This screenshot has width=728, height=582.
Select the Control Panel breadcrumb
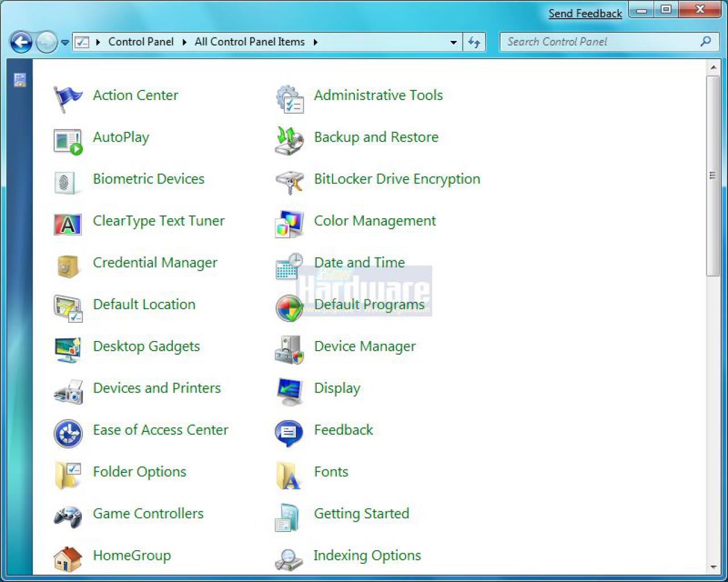click(x=141, y=41)
